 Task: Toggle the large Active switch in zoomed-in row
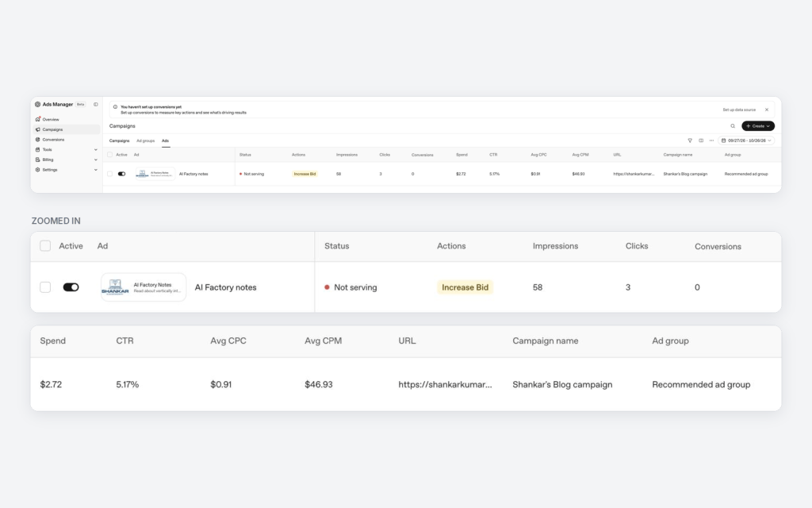[71, 287]
